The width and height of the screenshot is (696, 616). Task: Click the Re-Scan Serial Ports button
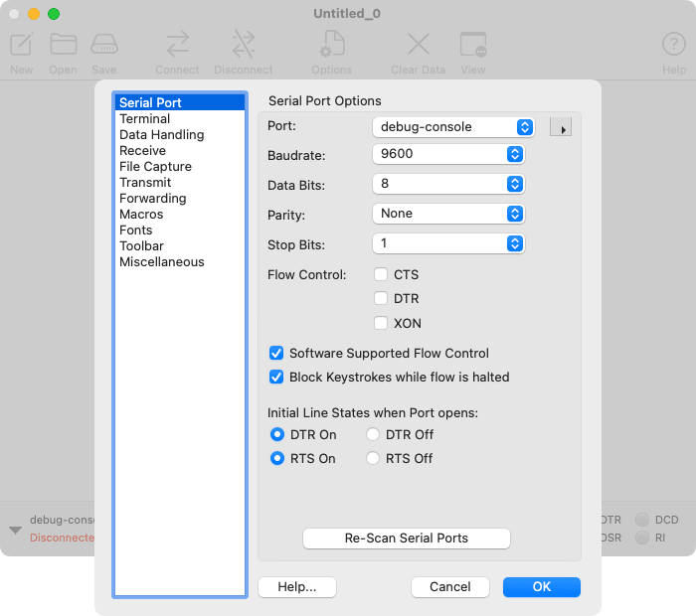(406, 539)
